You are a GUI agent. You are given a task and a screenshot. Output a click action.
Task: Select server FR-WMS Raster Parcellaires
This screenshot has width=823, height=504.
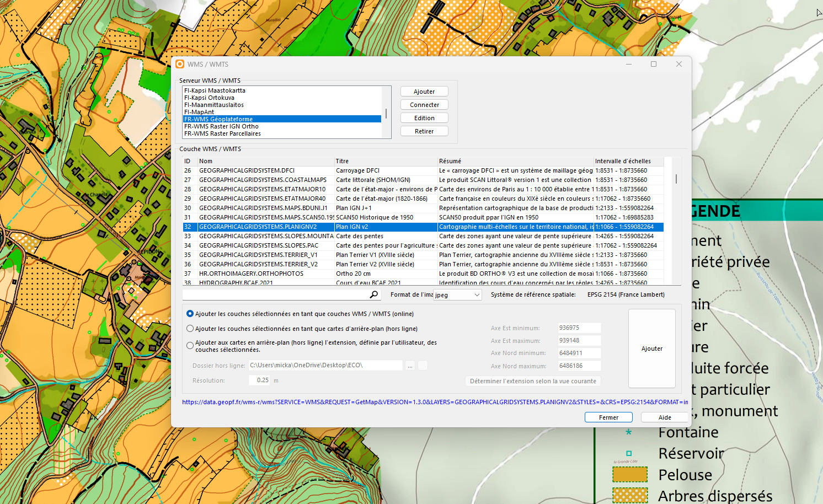pos(282,133)
